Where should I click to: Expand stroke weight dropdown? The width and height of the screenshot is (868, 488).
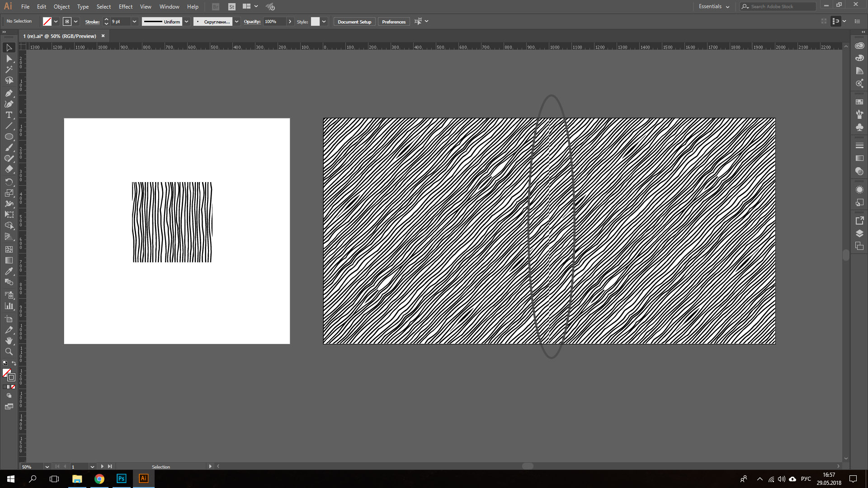click(134, 22)
